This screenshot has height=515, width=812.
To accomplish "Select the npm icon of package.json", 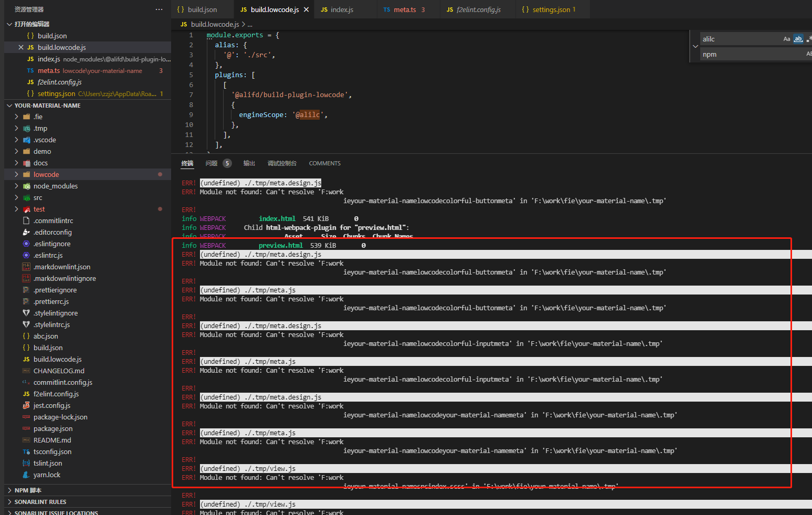I will coord(26,428).
